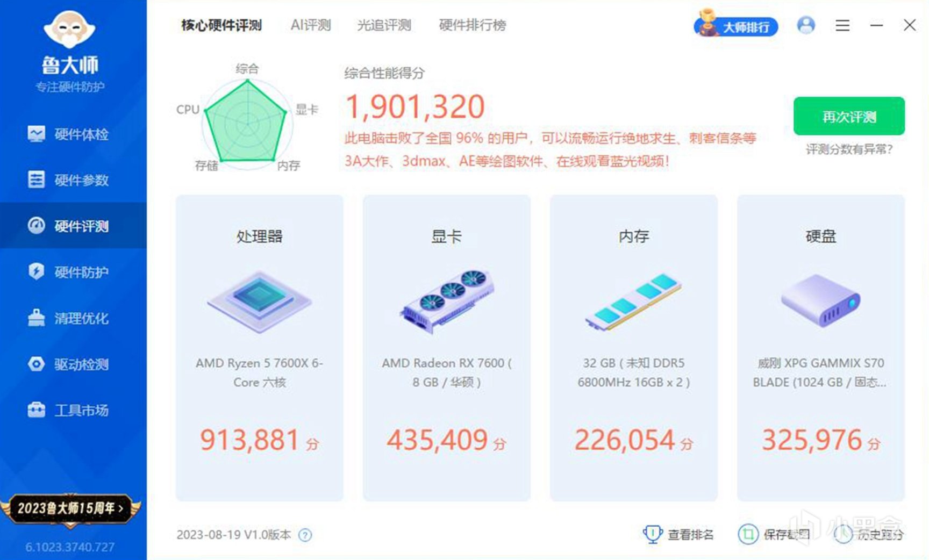Click the 32 GB DDR5 memory description
929x560 pixels.
point(634,372)
